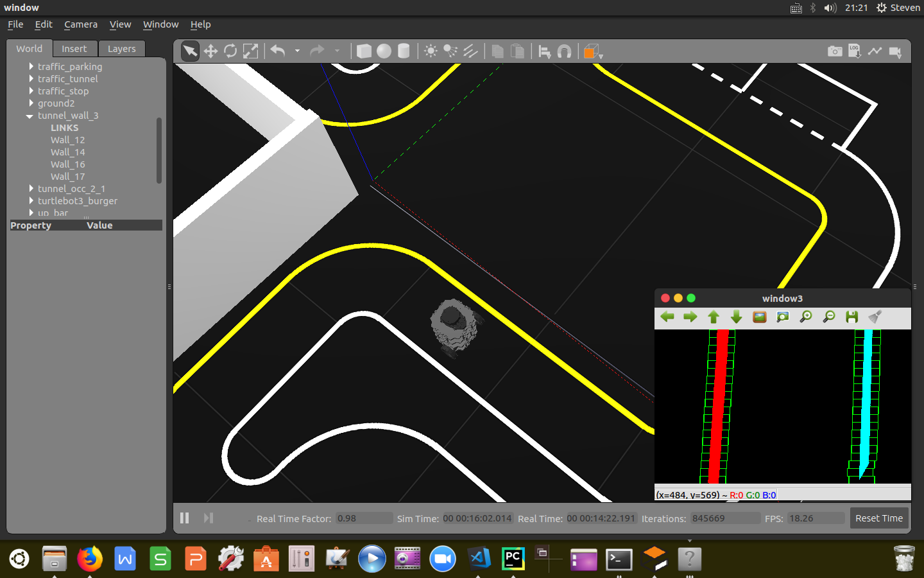Open the Camera menu
The width and height of the screenshot is (924, 578).
click(x=81, y=24)
